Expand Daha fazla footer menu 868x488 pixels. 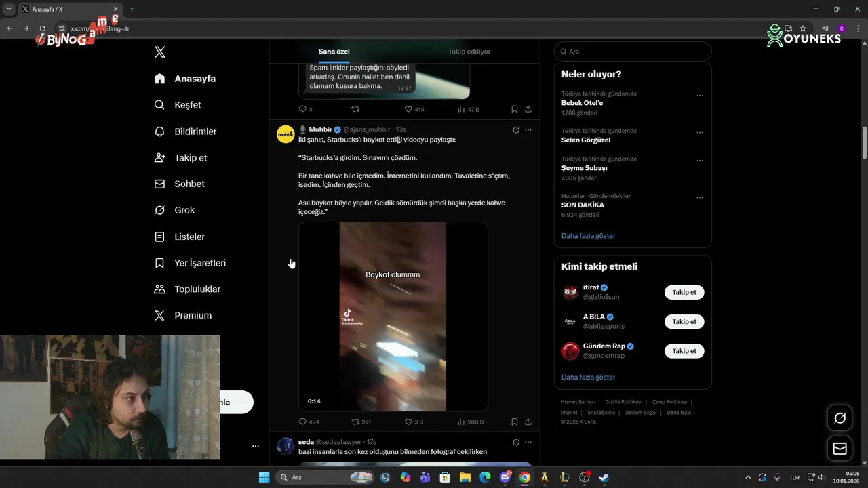682,413
